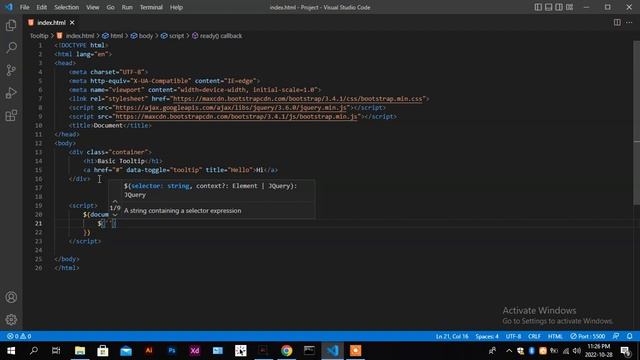
Task: Click line number 21 in the gutter
Action: tap(38, 223)
